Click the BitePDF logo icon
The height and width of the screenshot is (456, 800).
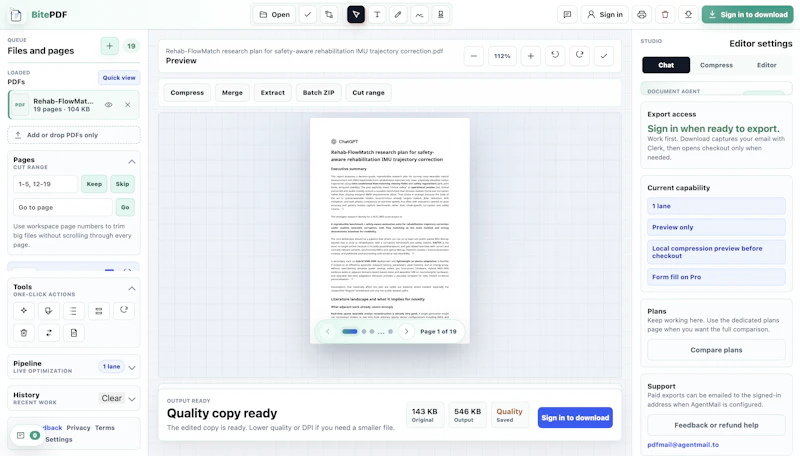(x=16, y=15)
